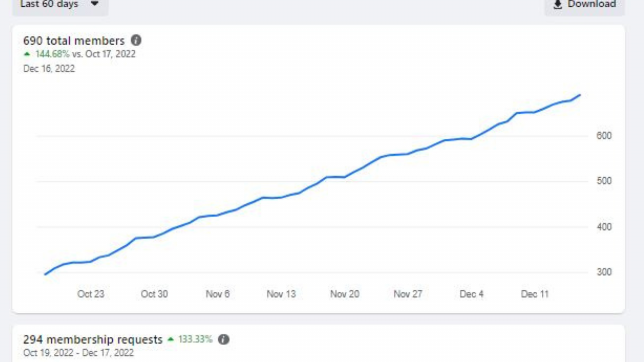644x362 pixels.
Task: Click the 294 membership requests heading
Action: click(93, 340)
